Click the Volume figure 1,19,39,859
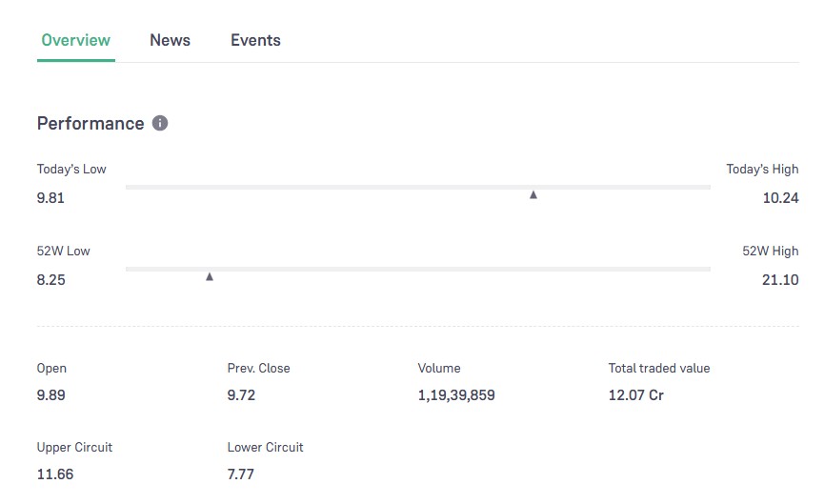824x504 pixels. 456,394
